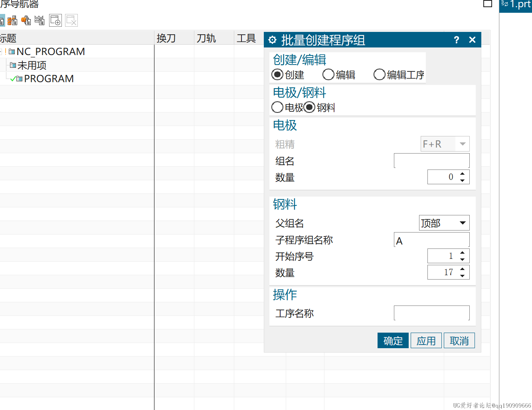Click the NC_PROGRAM folder icon
This screenshot has height=410, width=532.
coord(12,51)
